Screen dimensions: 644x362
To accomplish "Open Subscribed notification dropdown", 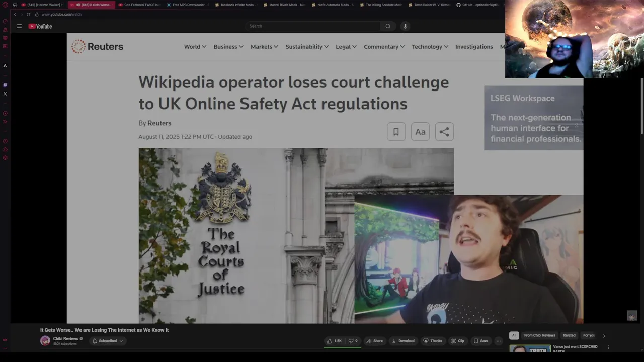I will pos(108,341).
